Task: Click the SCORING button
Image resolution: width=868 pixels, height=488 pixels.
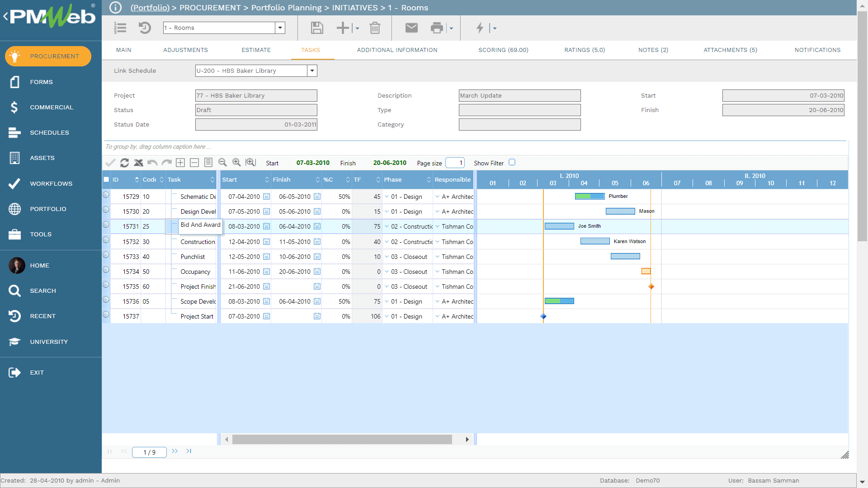Action: (x=503, y=49)
